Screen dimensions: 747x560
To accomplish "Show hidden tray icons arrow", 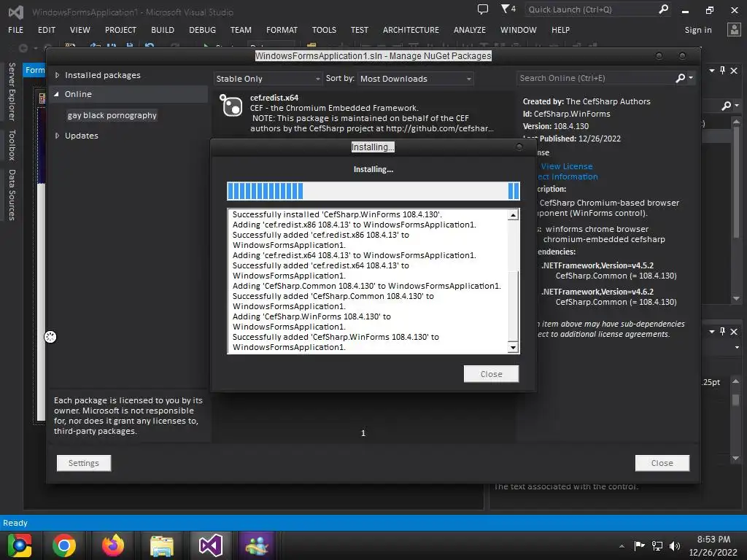I will pos(622,546).
